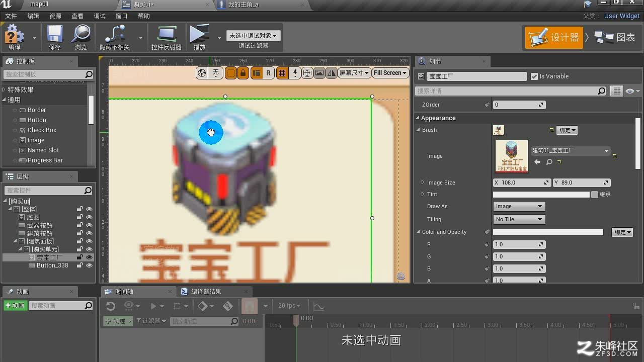Toggle visibility of 武器按钮 layer
Screen dimensions: 644x362
89,225
